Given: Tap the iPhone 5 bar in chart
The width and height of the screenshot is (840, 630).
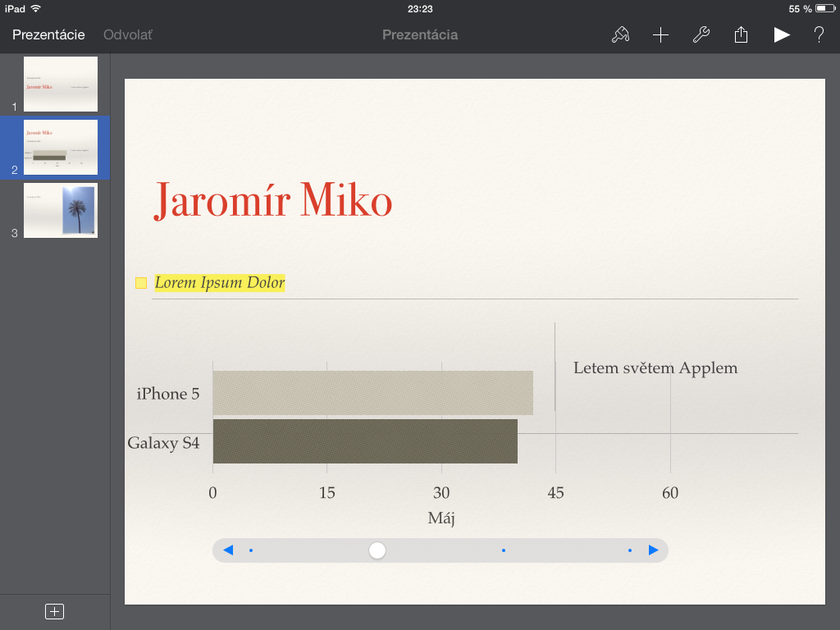Looking at the screenshot, I should click(373, 393).
